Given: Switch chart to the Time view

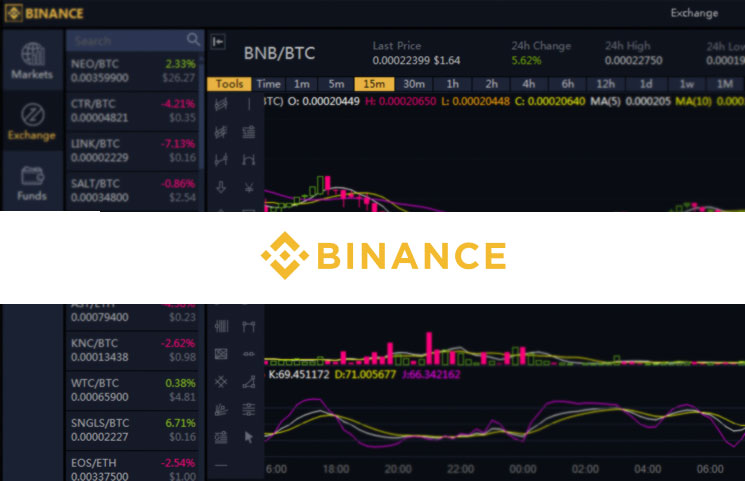Looking at the screenshot, I should (x=268, y=84).
